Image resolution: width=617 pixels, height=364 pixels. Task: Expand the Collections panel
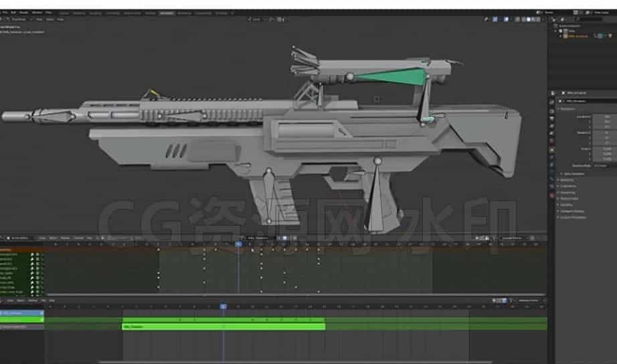pos(567,186)
